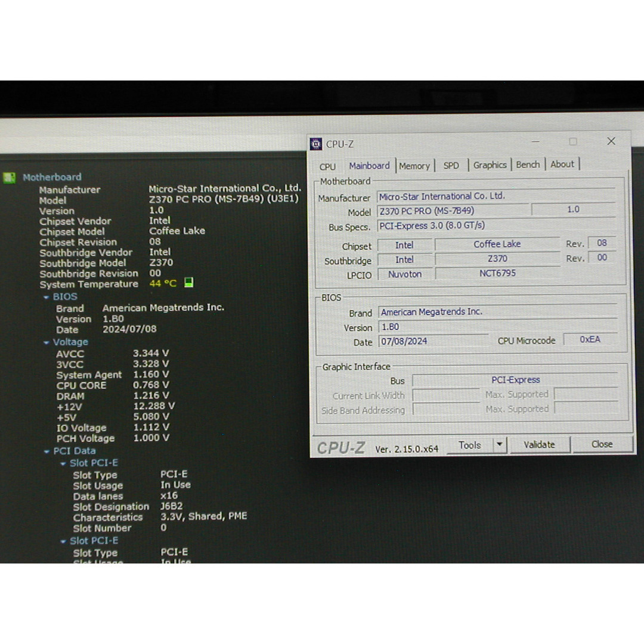The image size is (644, 644).
Task: Click the Characteristics row 3.3V, Shared, PME
Action: [x=160, y=516]
